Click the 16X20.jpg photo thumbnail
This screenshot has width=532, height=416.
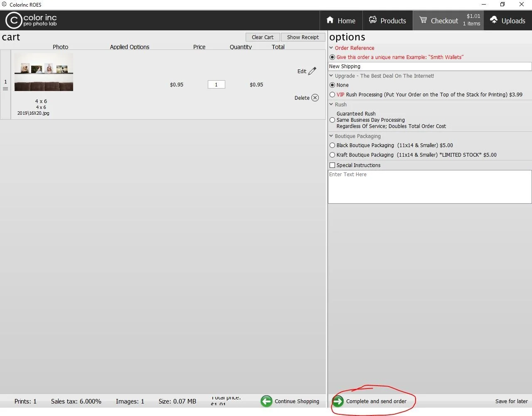click(x=44, y=72)
